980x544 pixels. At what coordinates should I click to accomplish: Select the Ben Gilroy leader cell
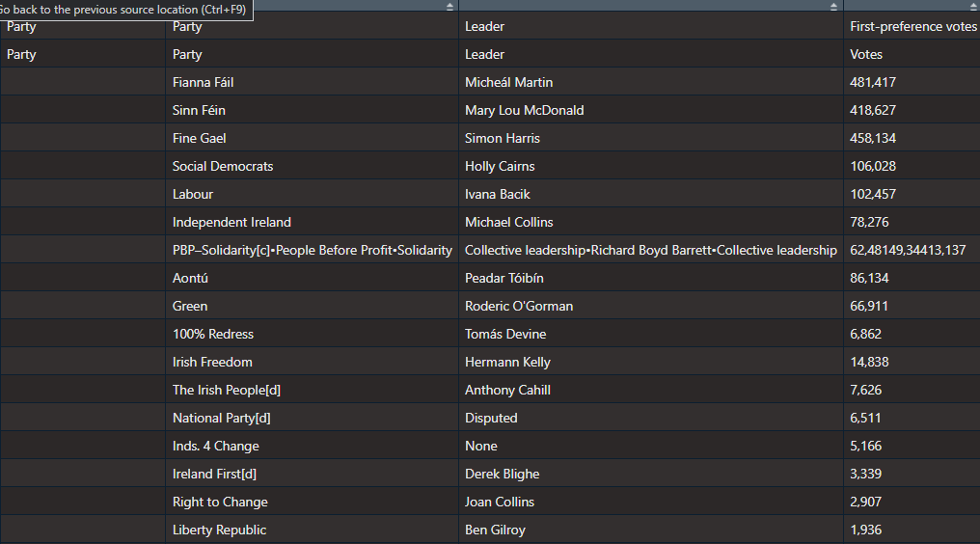[495, 530]
